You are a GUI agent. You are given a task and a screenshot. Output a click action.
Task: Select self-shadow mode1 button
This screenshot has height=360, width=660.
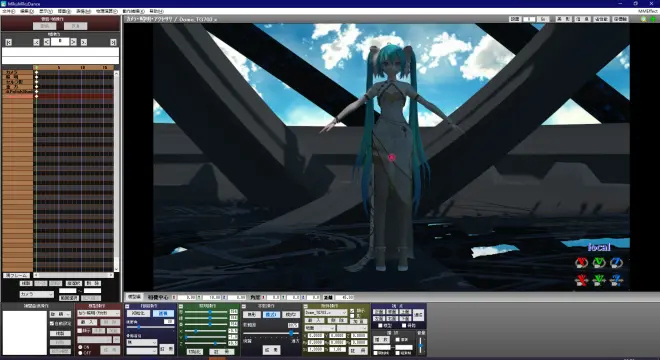tap(271, 315)
